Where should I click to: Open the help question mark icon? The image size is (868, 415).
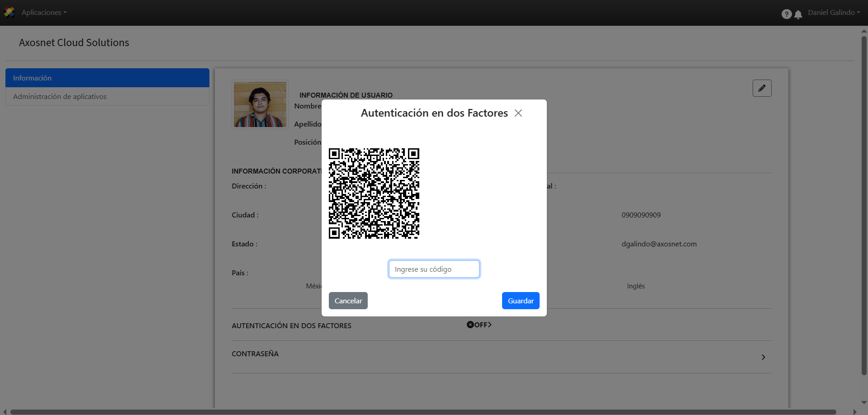pyautogui.click(x=787, y=14)
